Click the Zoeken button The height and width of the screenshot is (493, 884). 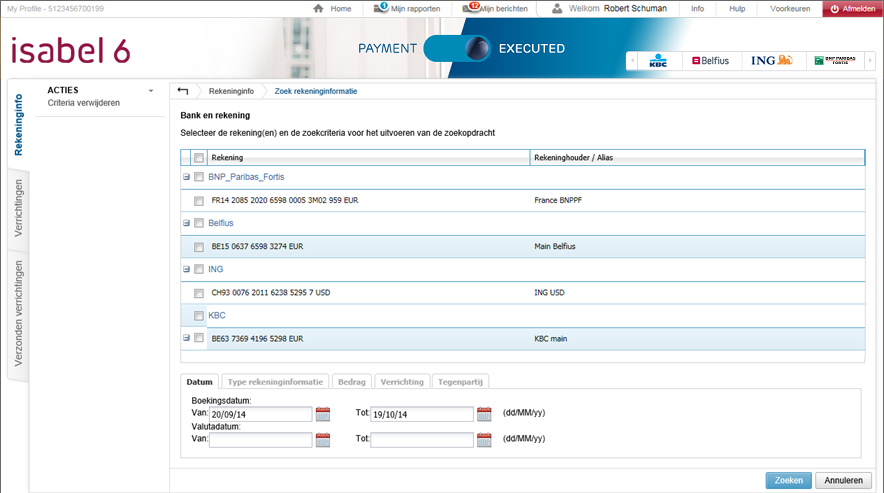pyautogui.click(x=788, y=480)
